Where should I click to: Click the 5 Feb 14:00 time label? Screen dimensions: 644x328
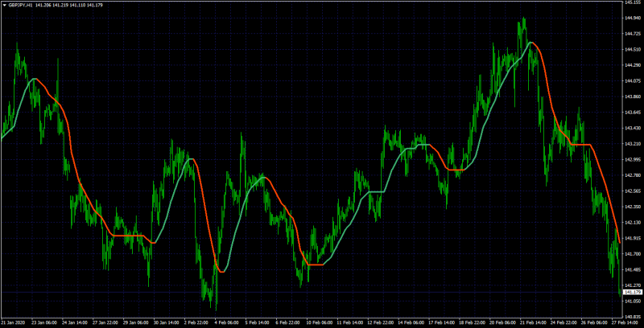(257, 323)
